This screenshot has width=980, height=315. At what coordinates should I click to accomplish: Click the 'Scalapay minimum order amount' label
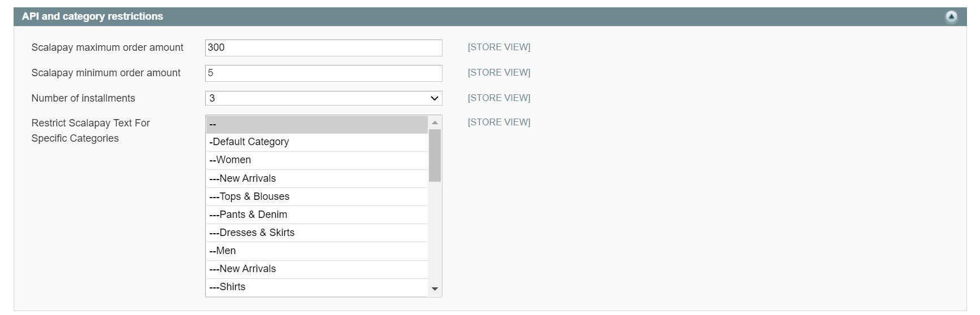point(106,73)
